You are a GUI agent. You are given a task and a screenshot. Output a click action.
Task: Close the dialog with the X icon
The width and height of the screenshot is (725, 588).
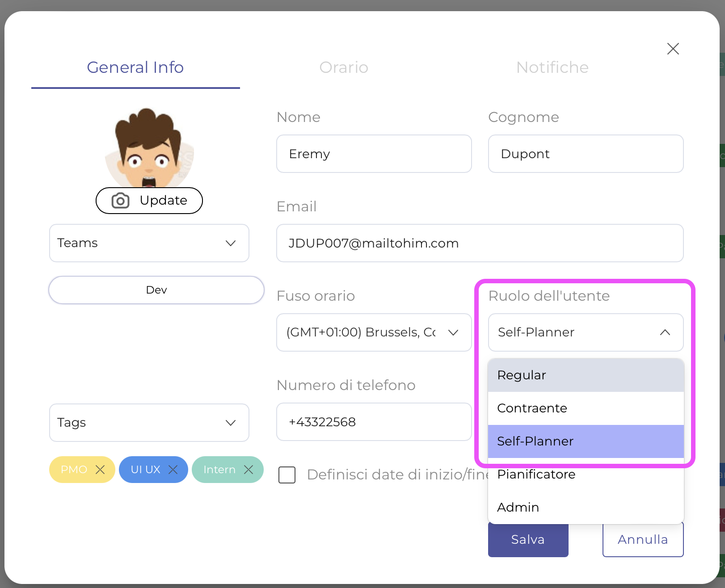(673, 49)
